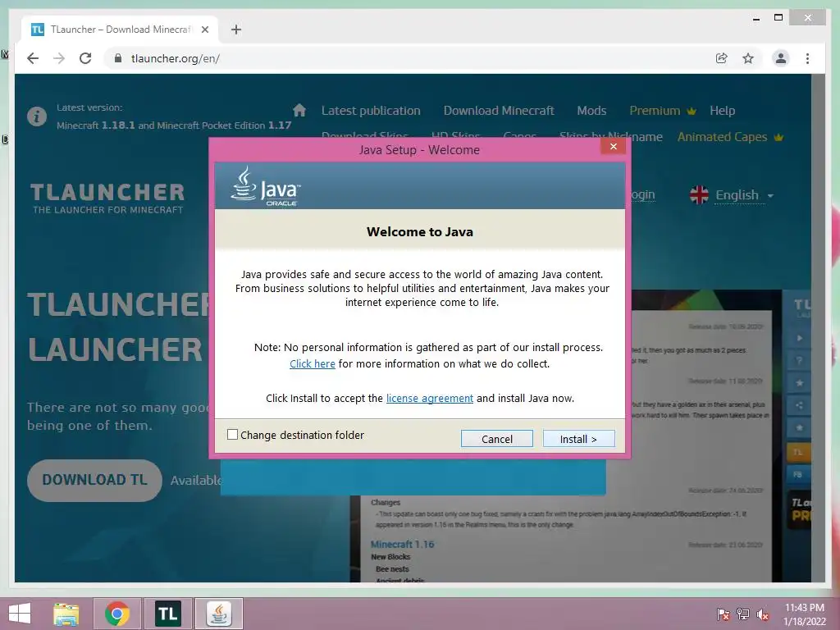The width and height of the screenshot is (840, 630).
Task: Click the home icon on TLauncher site
Action: point(299,111)
